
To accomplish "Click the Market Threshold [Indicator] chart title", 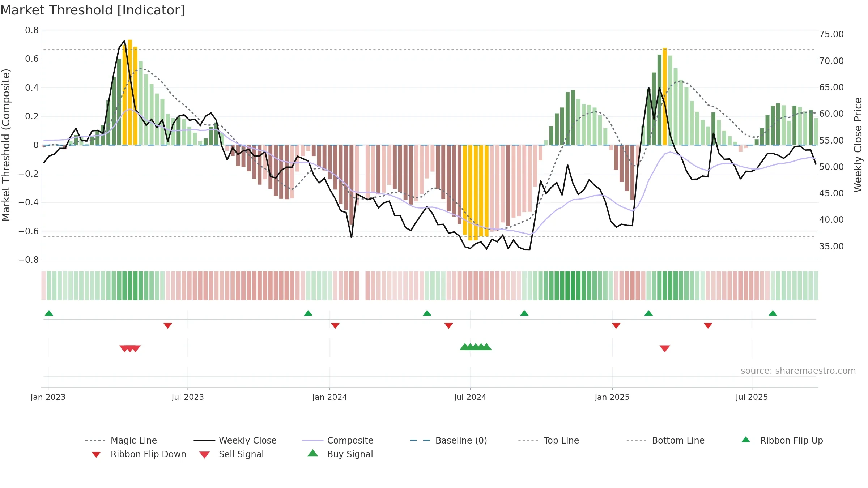I will pos(93,10).
